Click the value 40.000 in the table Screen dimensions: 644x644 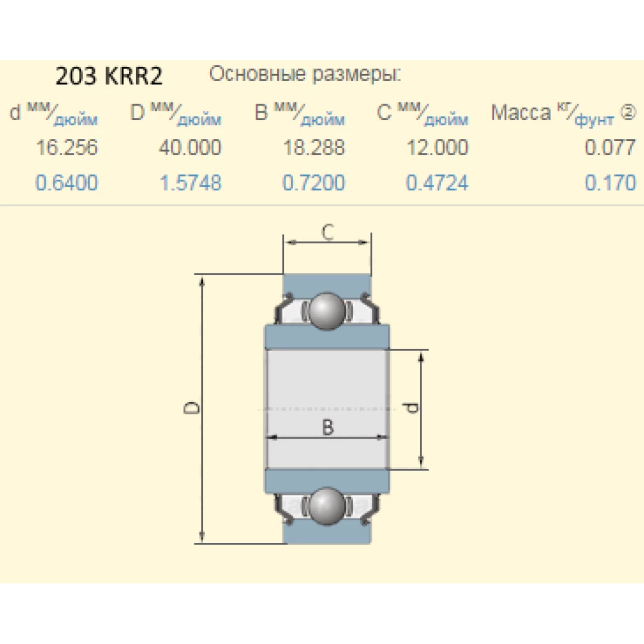(191, 148)
